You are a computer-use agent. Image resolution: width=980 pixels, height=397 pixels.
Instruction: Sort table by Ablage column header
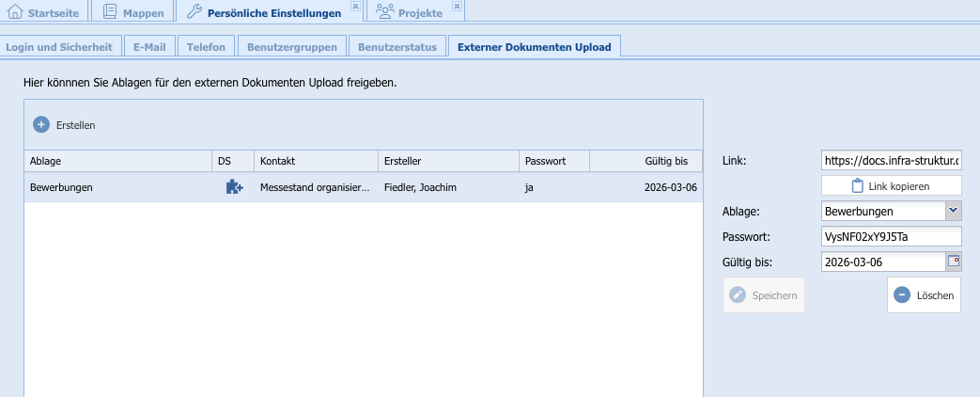coord(117,161)
